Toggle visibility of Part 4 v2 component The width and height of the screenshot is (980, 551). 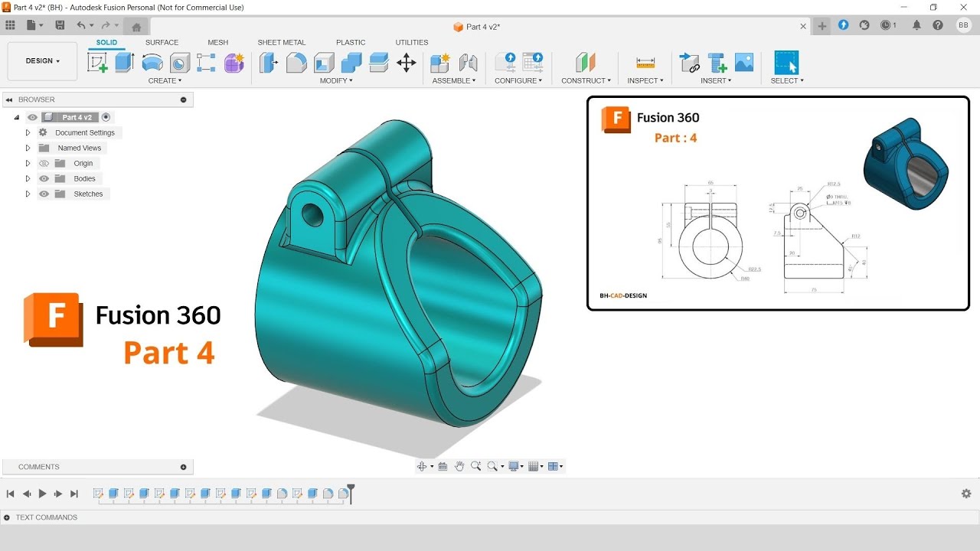pos(32,117)
